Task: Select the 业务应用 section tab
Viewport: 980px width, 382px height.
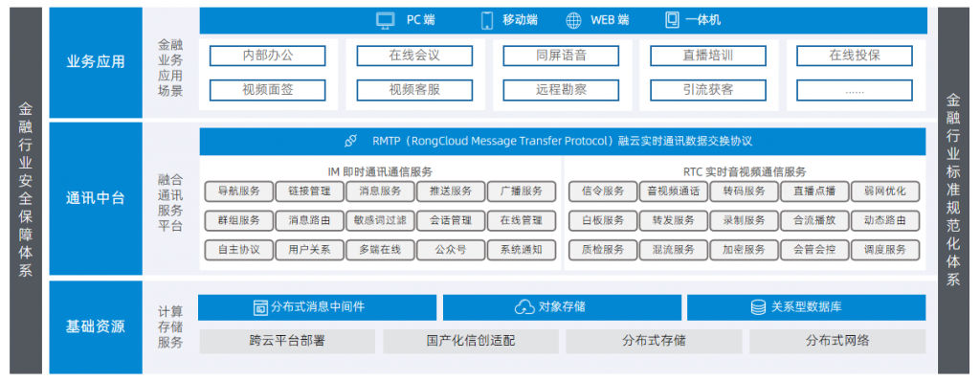Action: pos(96,62)
